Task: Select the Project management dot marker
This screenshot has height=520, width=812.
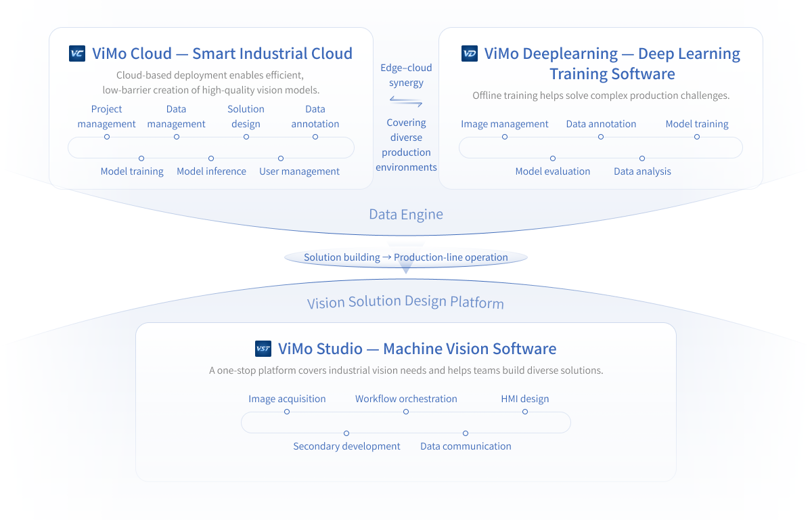Action: (107, 137)
